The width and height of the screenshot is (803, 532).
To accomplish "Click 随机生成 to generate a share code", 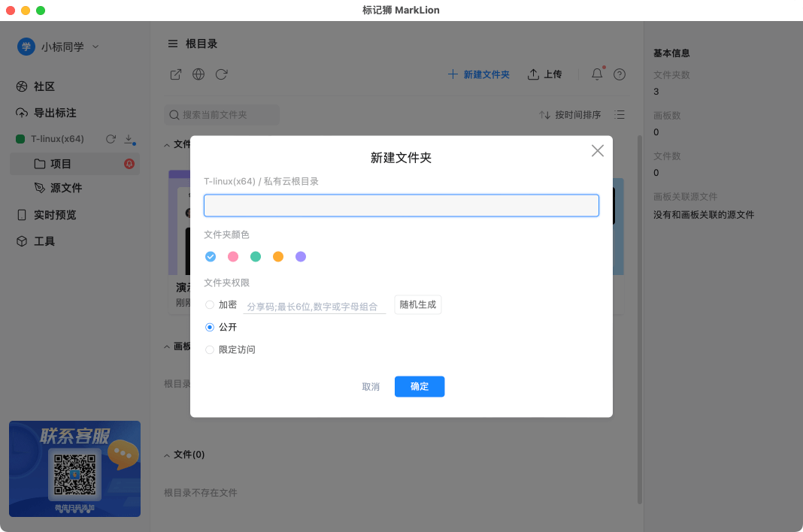I will tap(417, 304).
